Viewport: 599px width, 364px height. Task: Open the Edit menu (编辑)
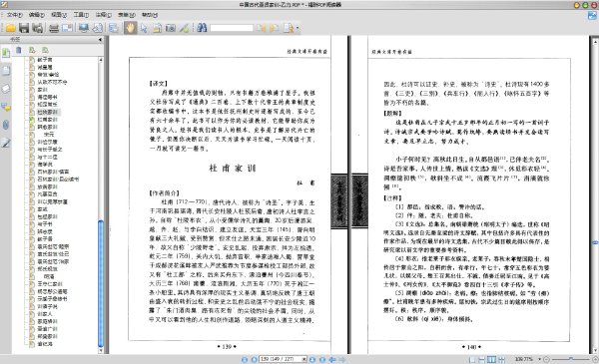point(36,15)
